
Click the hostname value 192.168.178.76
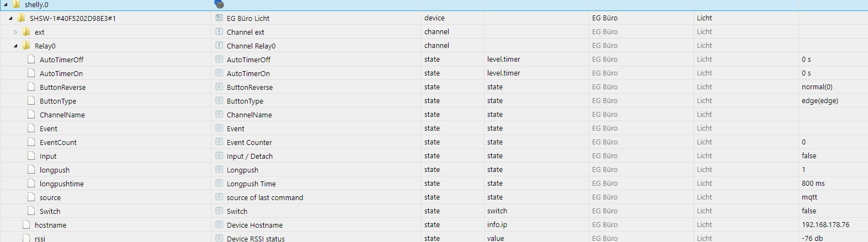(x=826, y=225)
